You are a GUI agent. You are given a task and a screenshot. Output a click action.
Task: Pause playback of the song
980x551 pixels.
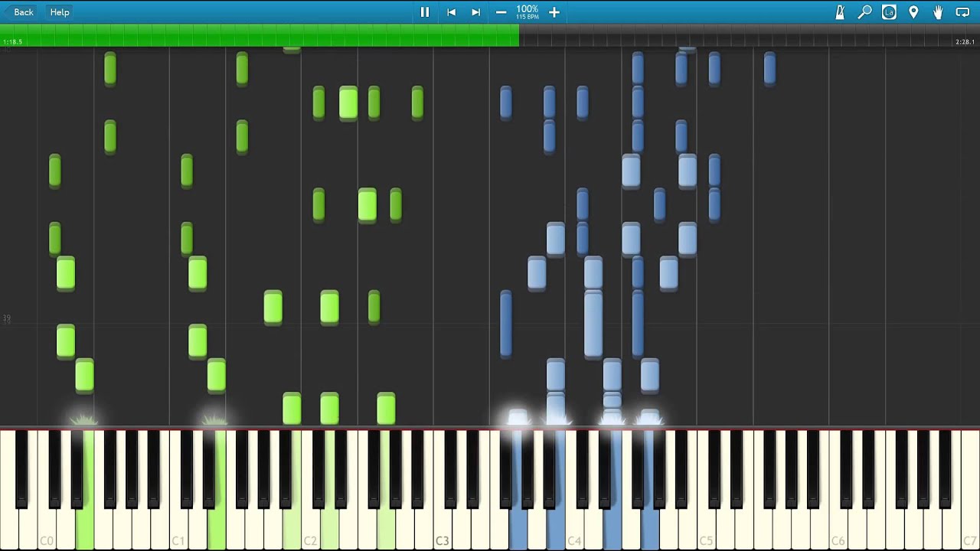(x=425, y=12)
